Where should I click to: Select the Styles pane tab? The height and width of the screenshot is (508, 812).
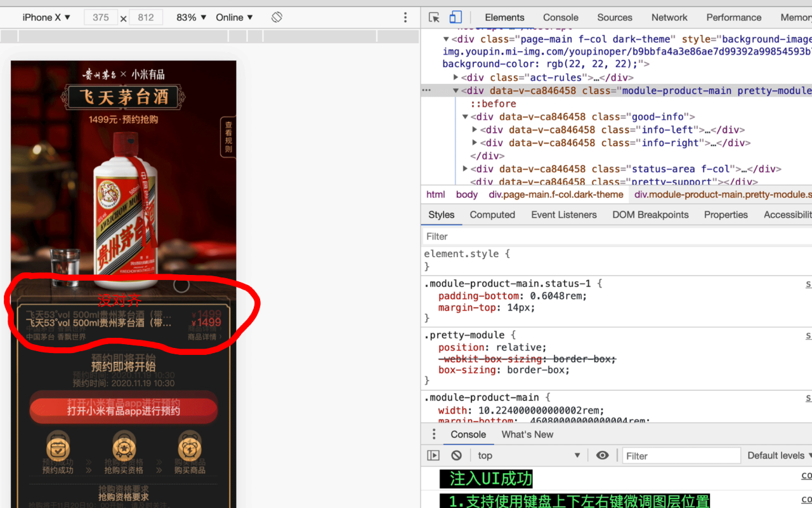442,215
